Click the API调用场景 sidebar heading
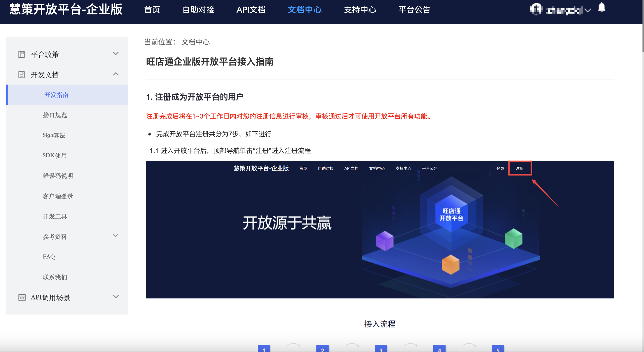644x352 pixels. point(50,297)
